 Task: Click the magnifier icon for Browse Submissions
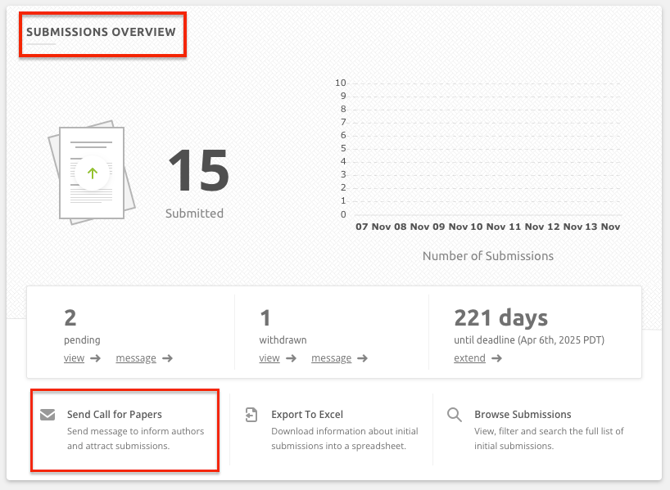click(x=454, y=415)
